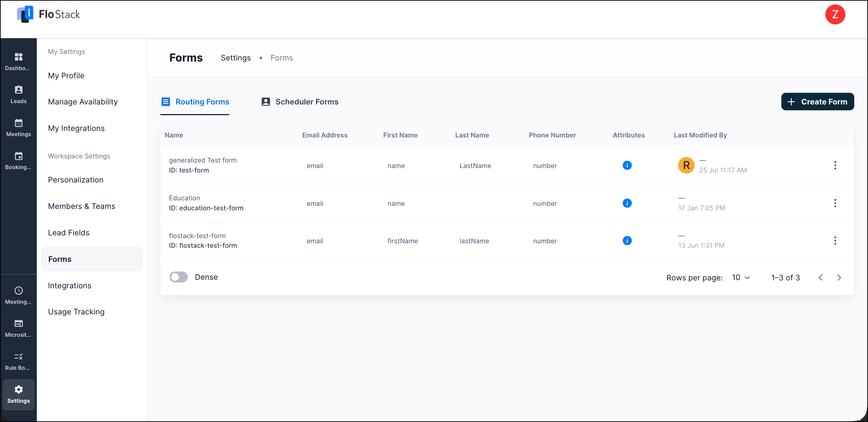This screenshot has width=868, height=422.
Task: View attributes info for Education form
Action: [x=627, y=203]
